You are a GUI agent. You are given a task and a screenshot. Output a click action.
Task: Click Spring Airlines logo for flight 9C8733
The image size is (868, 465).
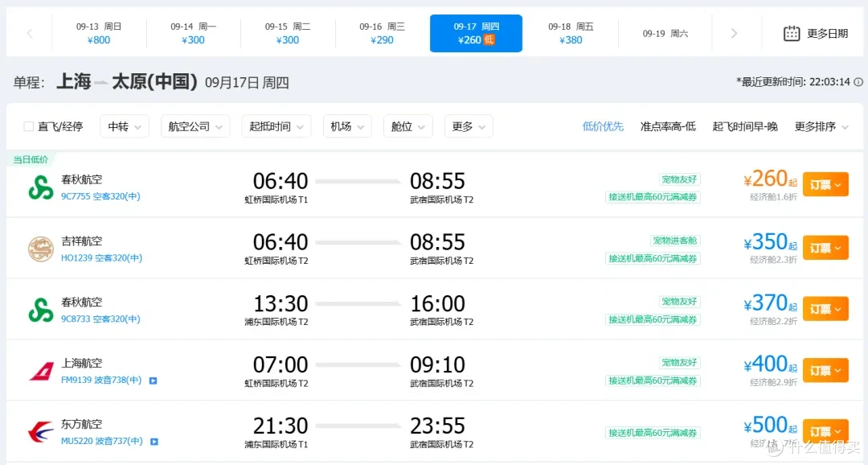pyautogui.click(x=40, y=309)
